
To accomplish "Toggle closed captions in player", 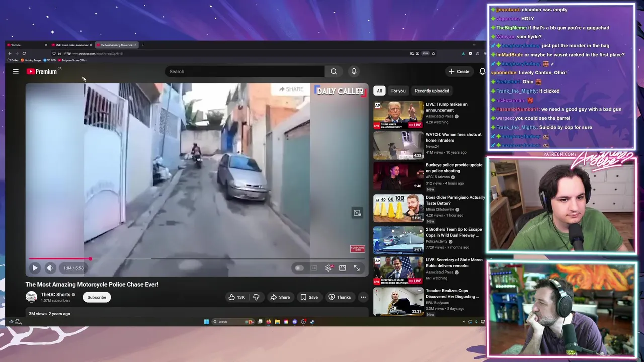I will point(314,268).
